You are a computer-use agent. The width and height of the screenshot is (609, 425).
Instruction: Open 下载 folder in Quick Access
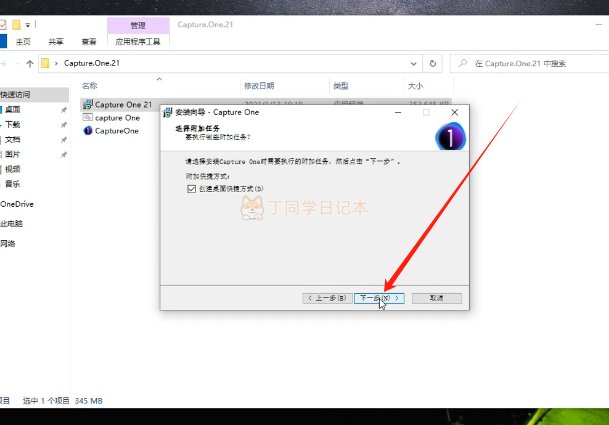pyautogui.click(x=13, y=125)
